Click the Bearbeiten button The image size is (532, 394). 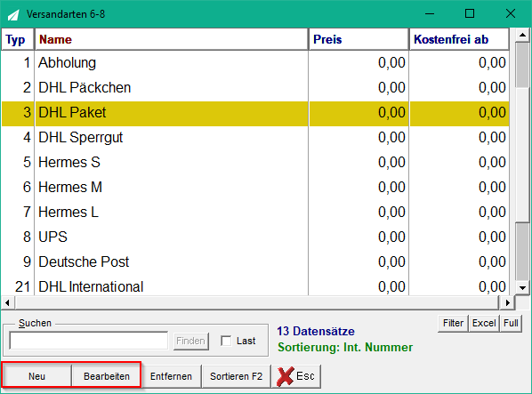[x=107, y=376]
